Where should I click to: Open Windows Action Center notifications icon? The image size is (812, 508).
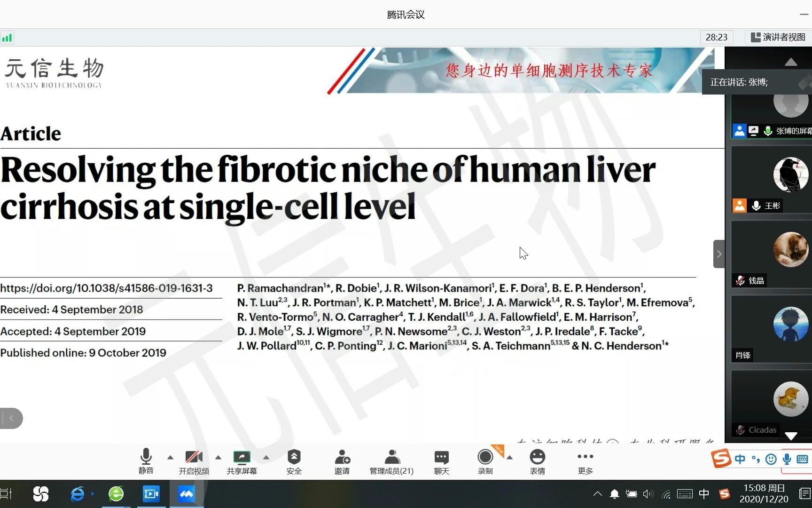tap(804, 494)
